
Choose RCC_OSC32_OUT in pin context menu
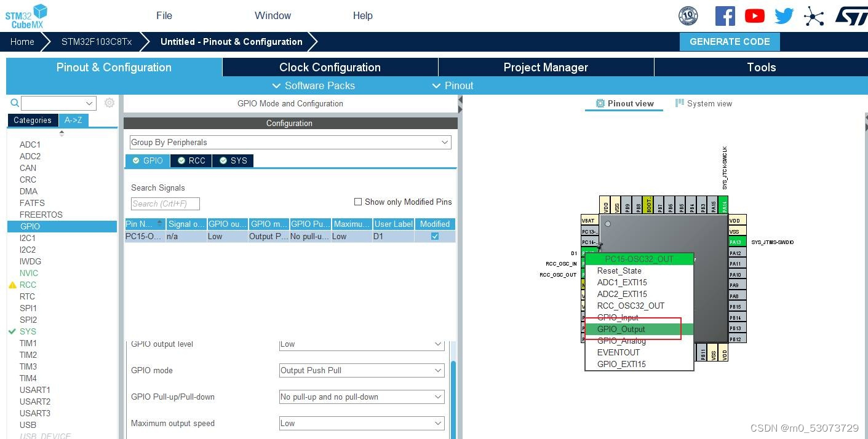point(639,306)
